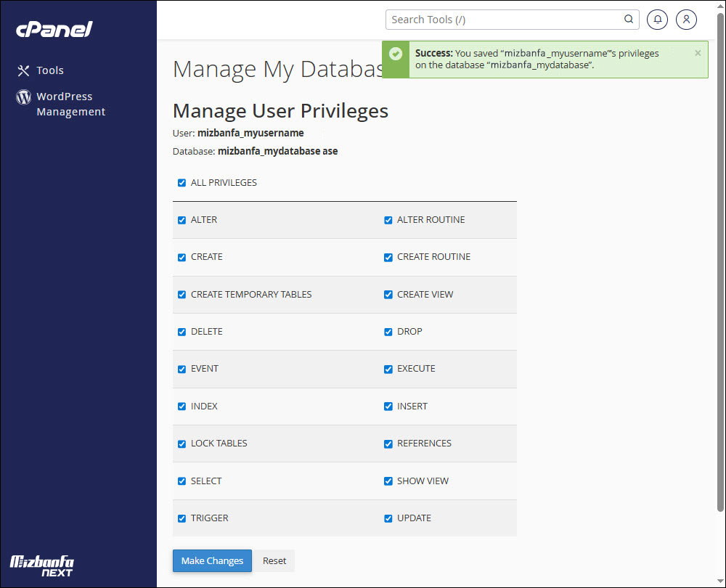Disable the CREATE TEMPORARY TABLES checkbox
726x588 pixels.
tap(181, 295)
